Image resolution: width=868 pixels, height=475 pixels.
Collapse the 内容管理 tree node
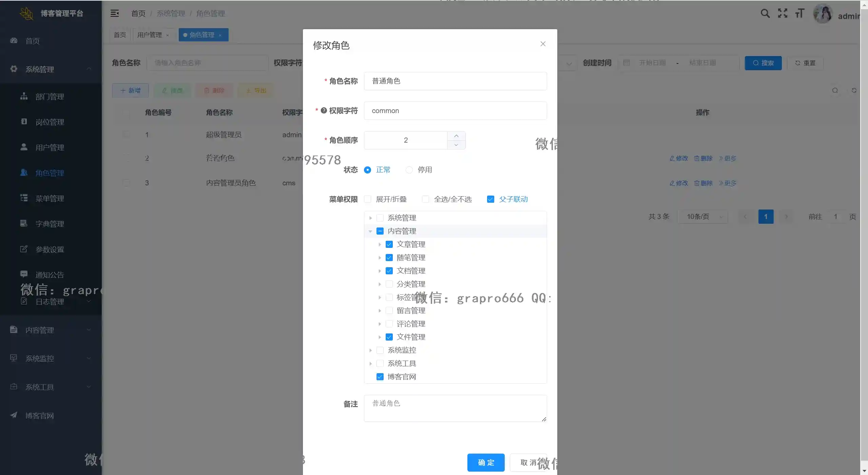pyautogui.click(x=370, y=231)
